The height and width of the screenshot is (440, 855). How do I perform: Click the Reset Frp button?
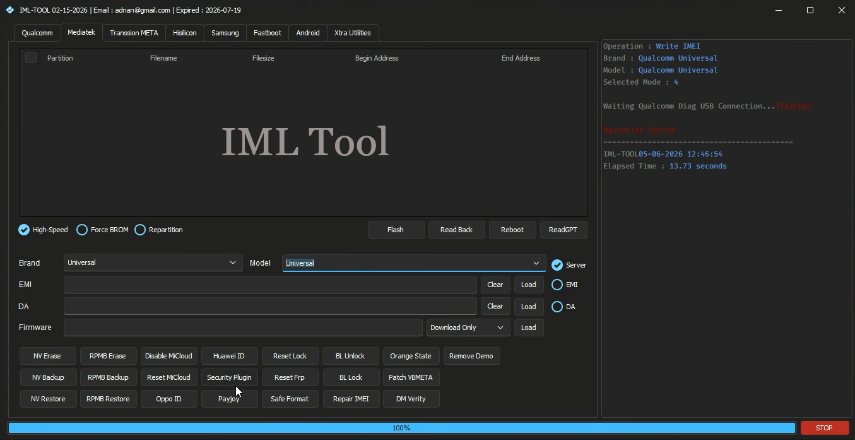290,377
